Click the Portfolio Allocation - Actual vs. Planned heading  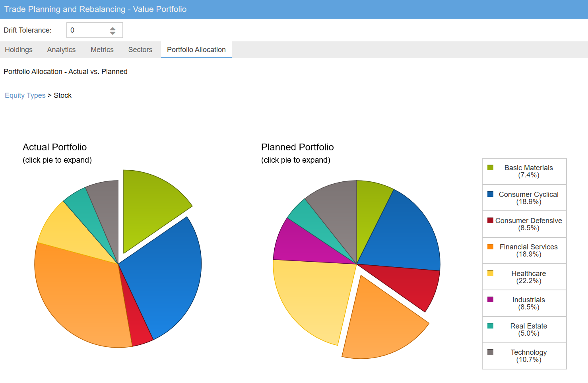click(x=66, y=72)
